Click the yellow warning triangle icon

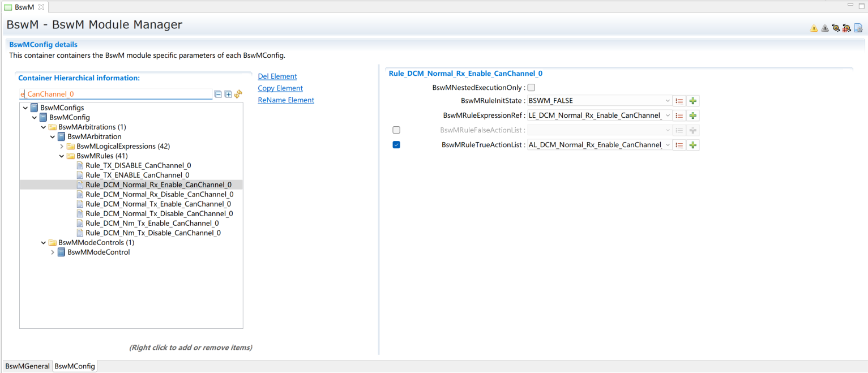(814, 28)
